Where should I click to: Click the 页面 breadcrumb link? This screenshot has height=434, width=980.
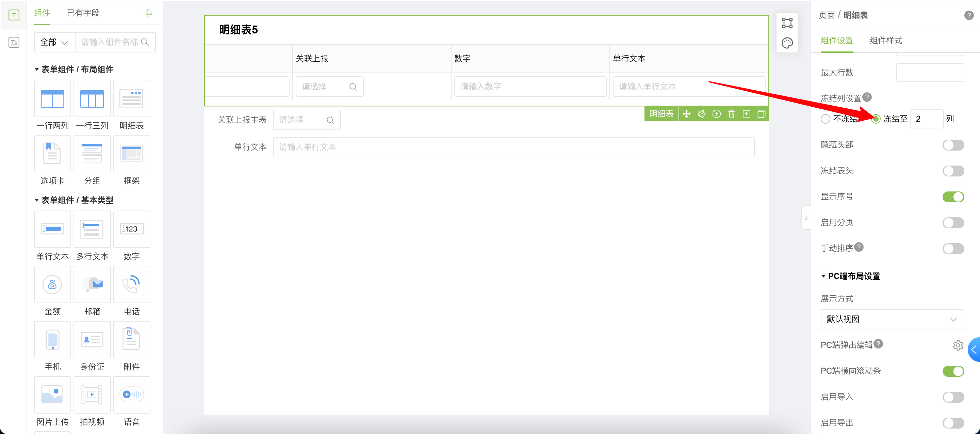pyautogui.click(x=827, y=15)
